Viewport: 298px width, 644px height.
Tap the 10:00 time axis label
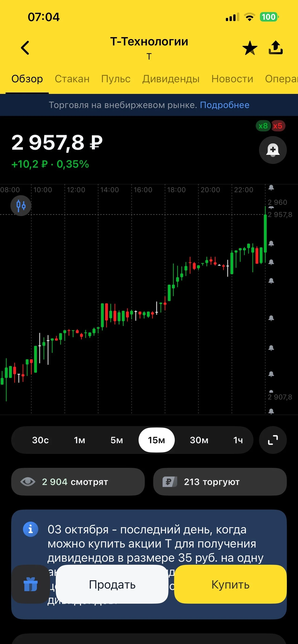43,190
